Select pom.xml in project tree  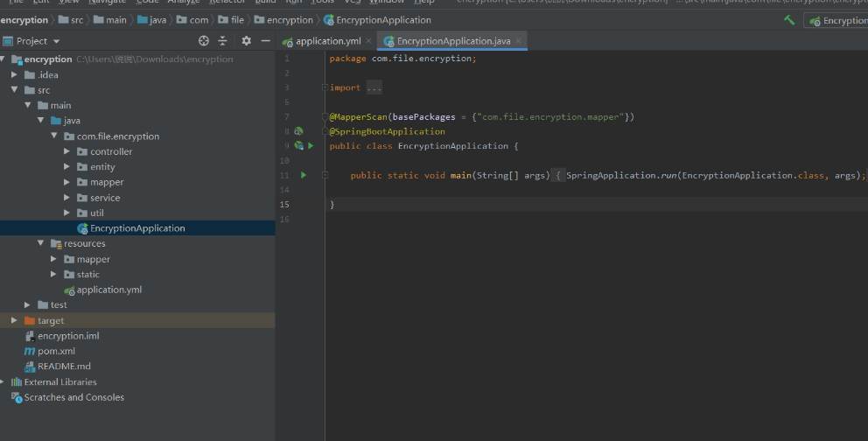tap(56, 351)
